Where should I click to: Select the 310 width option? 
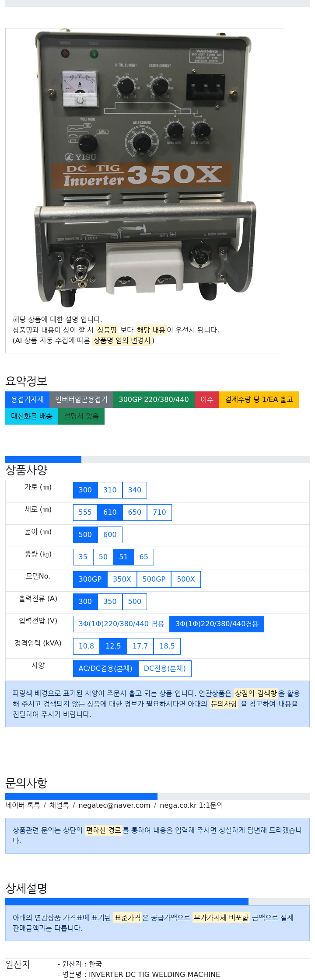tap(110, 490)
